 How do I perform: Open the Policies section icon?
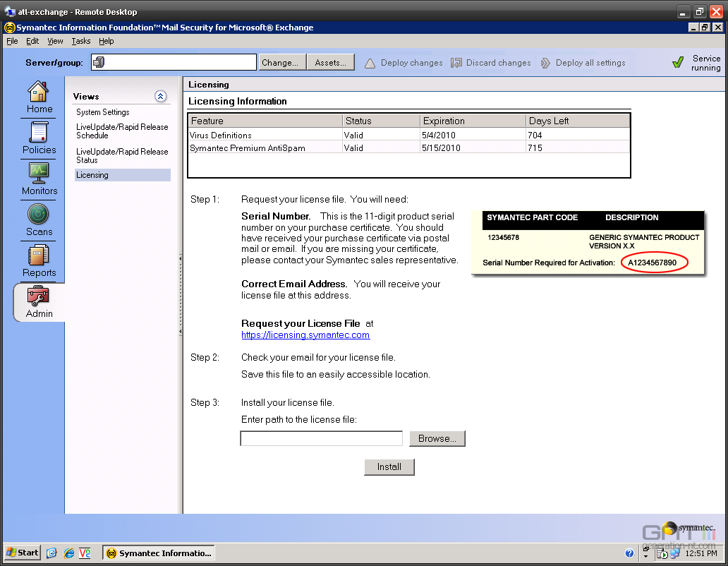(38, 133)
